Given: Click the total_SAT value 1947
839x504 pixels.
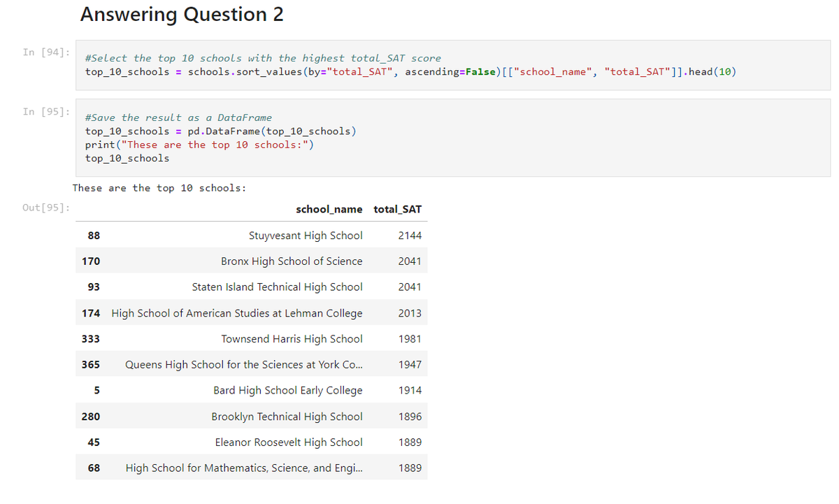Looking at the screenshot, I should click(410, 365).
